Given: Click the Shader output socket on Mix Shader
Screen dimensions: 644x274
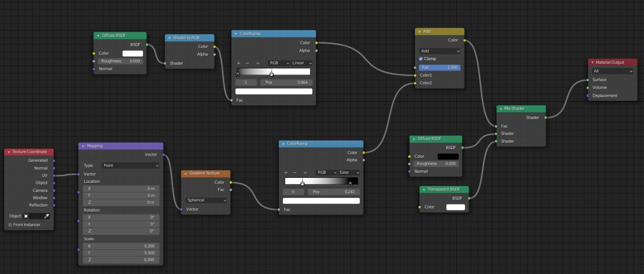Looking at the screenshot, I should click(545, 117).
